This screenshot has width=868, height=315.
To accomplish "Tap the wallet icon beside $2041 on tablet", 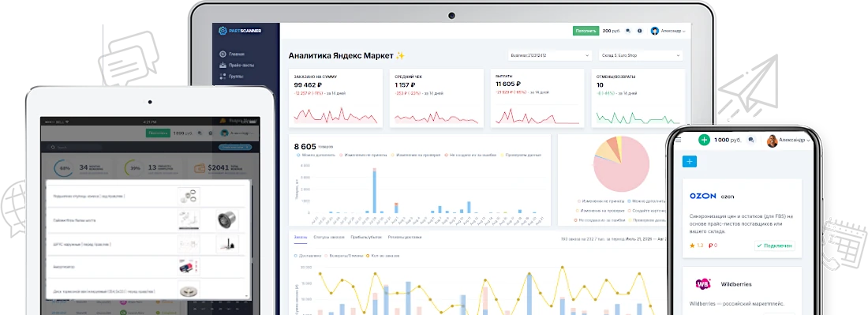I will pyautogui.click(x=199, y=168).
